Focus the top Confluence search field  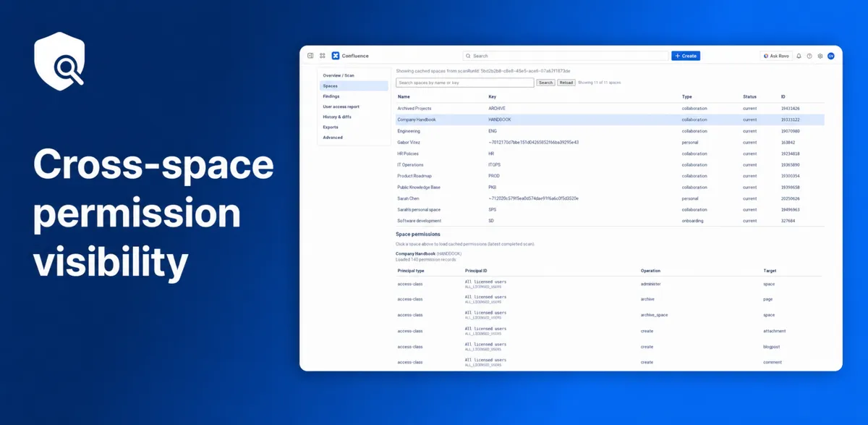point(566,56)
